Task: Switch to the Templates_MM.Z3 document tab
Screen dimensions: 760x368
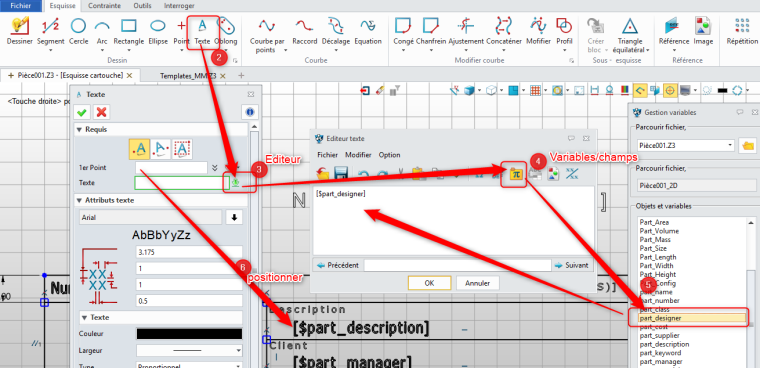Action: pyautogui.click(x=189, y=76)
